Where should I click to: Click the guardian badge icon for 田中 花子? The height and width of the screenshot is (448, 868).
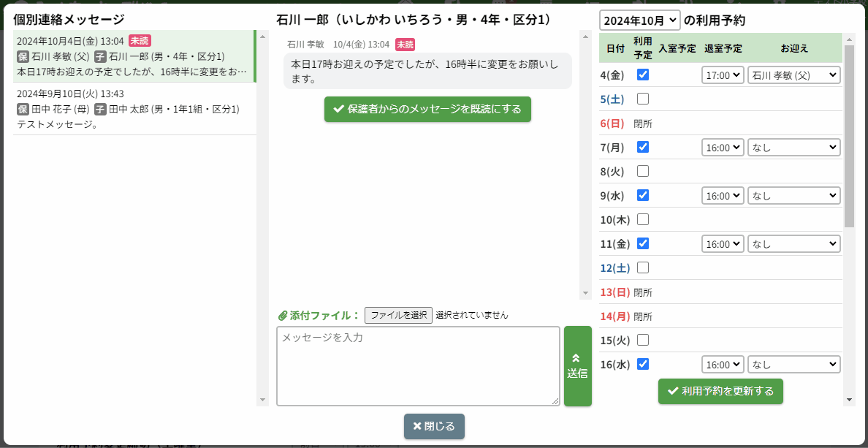tap(23, 110)
